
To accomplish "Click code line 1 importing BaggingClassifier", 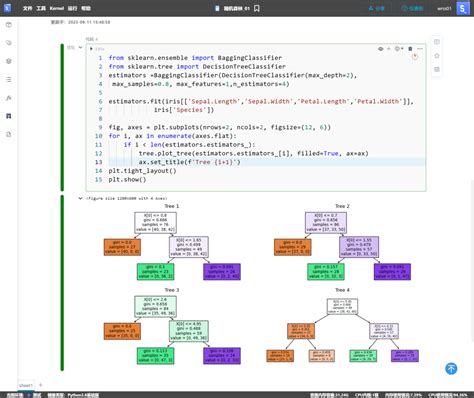I will pyautogui.click(x=195, y=58).
